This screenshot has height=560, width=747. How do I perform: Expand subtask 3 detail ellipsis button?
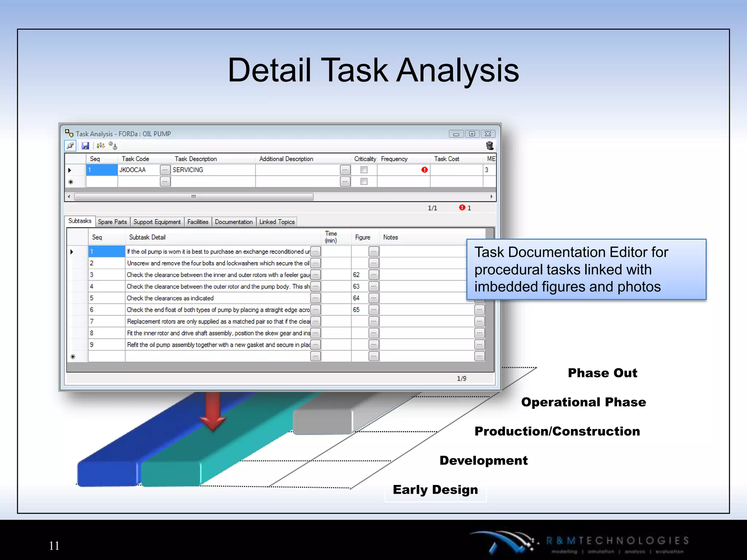[316, 275]
